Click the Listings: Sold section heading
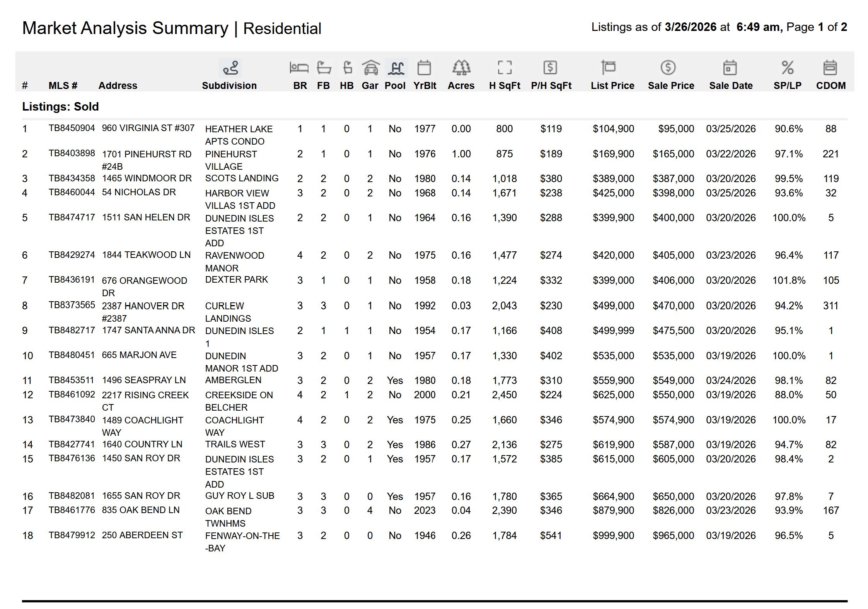Image resolution: width=868 pixels, height=609 pixels. [60, 106]
